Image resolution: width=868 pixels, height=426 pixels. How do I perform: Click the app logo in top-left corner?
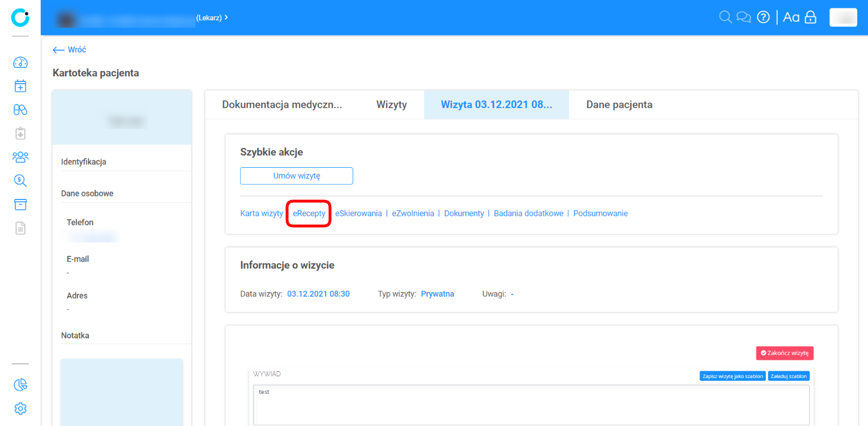(20, 17)
